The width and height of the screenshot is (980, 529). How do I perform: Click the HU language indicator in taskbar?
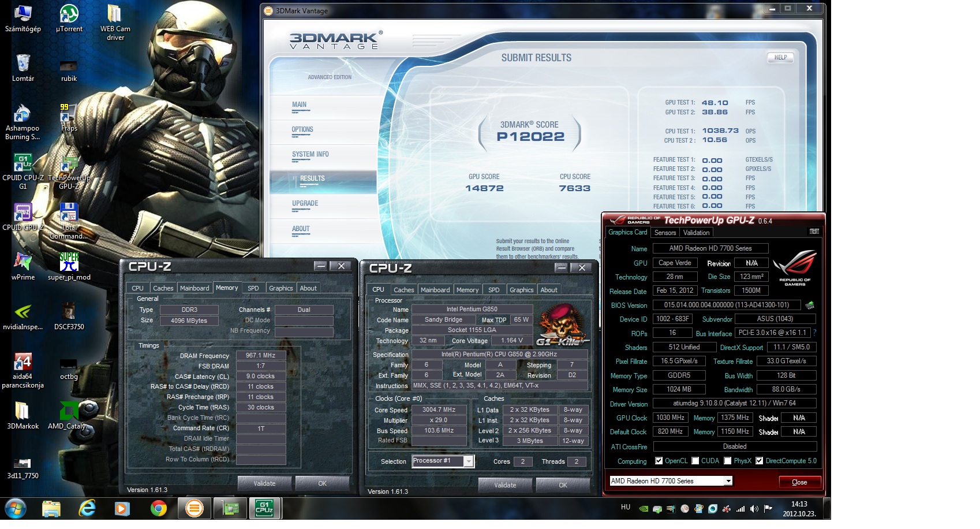tap(626, 507)
